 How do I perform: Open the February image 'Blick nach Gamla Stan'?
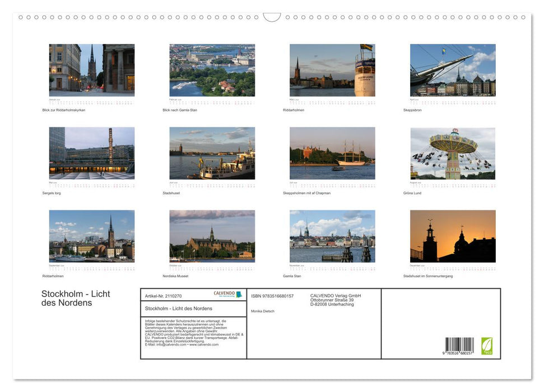coord(212,70)
